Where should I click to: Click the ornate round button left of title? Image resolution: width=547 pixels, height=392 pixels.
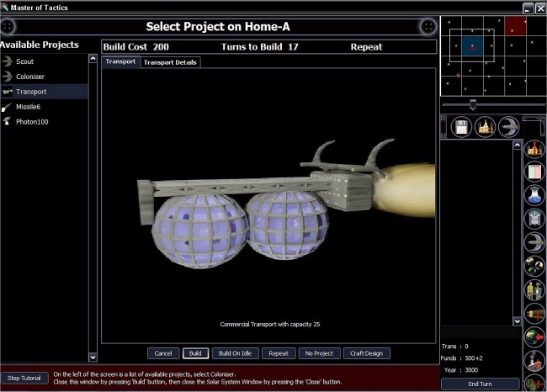(8, 26)
